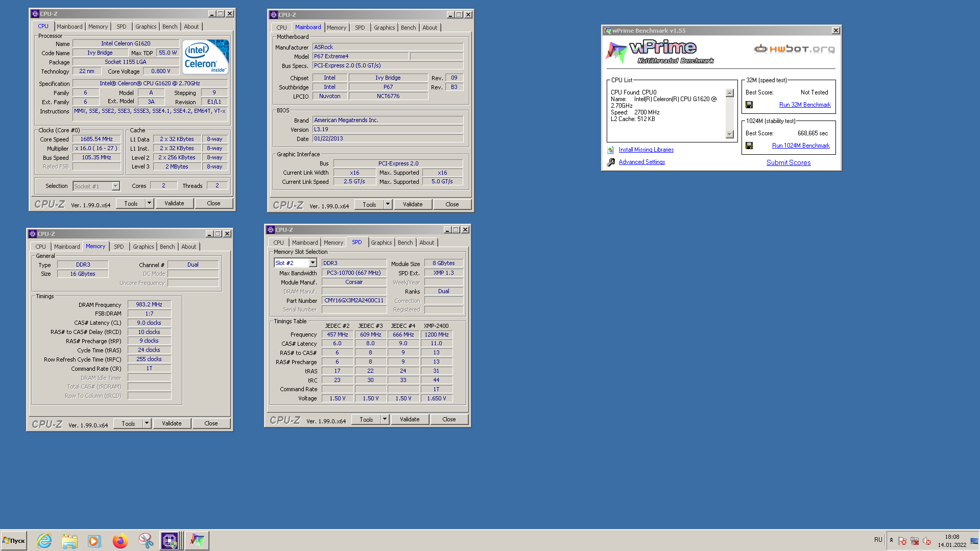The image size is (980, 551).
Task: Click the Install Missing Libraries link
Action: pos(646,150)
